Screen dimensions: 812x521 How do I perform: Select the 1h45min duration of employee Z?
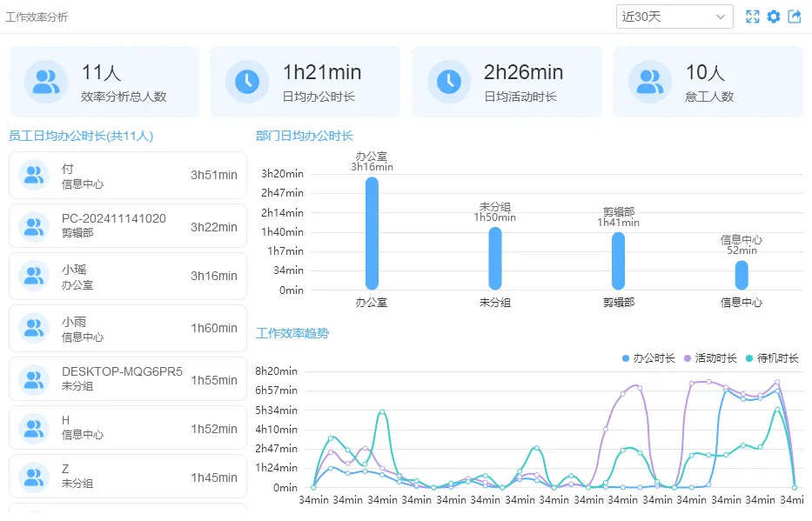(214, 478)
